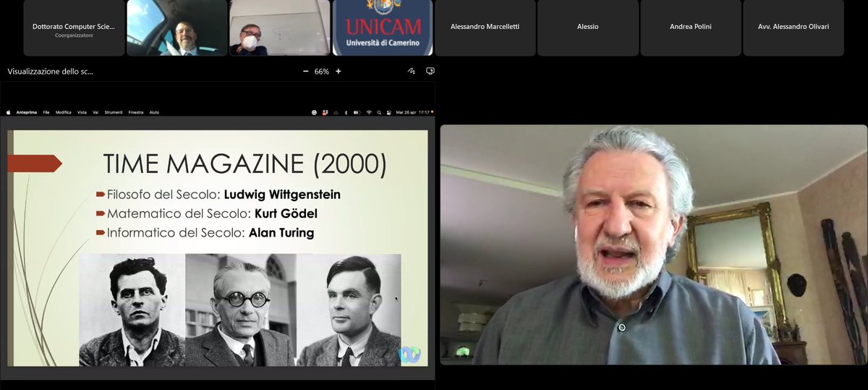Click the Spotlight search icon in menu bar
Screen dimensions: 868x390
pos(379,112)
